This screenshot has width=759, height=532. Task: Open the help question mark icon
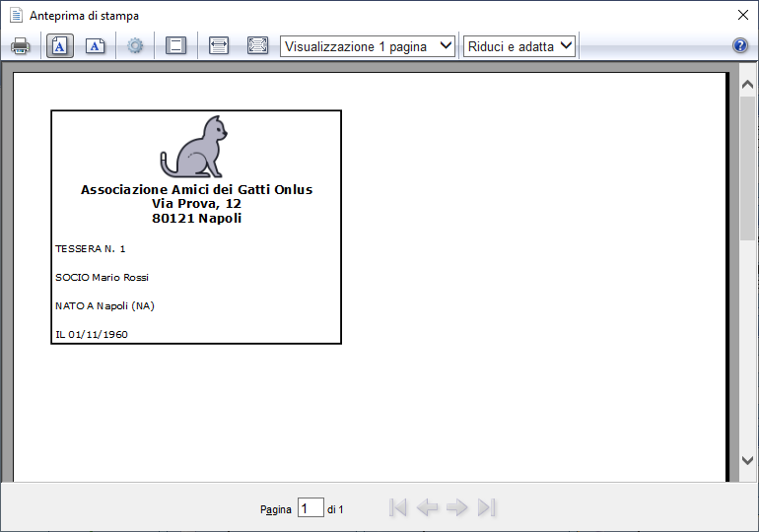[740, 46]
